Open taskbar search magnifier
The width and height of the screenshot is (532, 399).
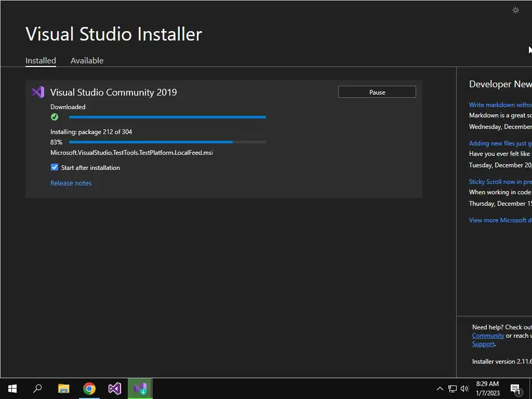[37, 389]
